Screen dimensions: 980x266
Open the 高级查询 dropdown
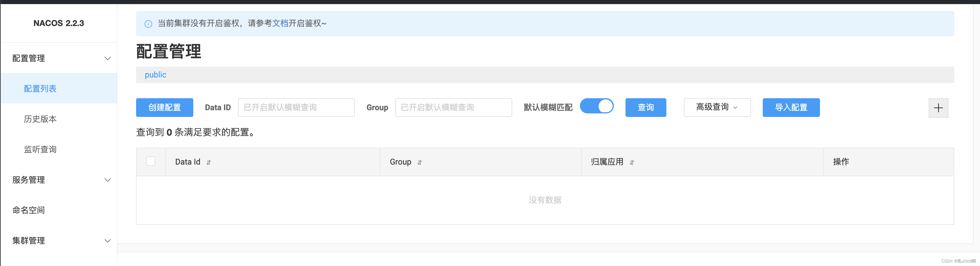[x=717, y=108]
